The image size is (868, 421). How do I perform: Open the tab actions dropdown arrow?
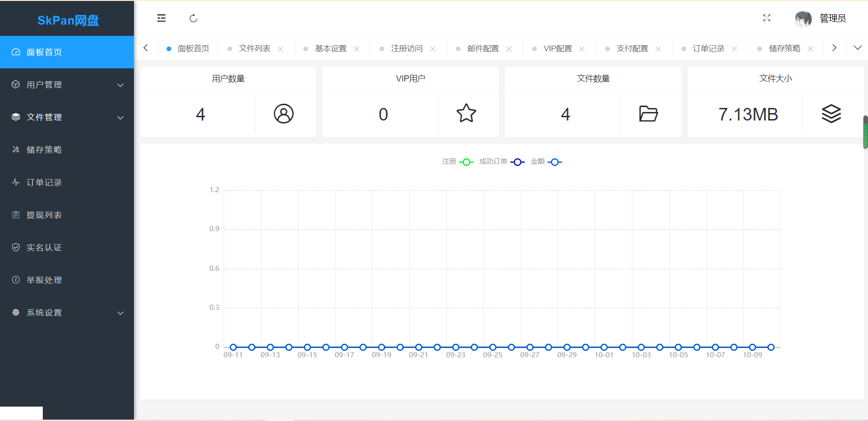point(858,48)
